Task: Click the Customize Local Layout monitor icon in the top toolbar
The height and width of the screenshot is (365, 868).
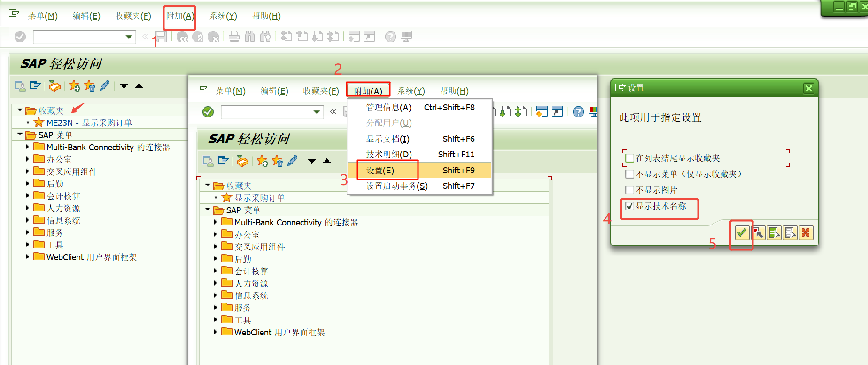Action: click(406, 37)
